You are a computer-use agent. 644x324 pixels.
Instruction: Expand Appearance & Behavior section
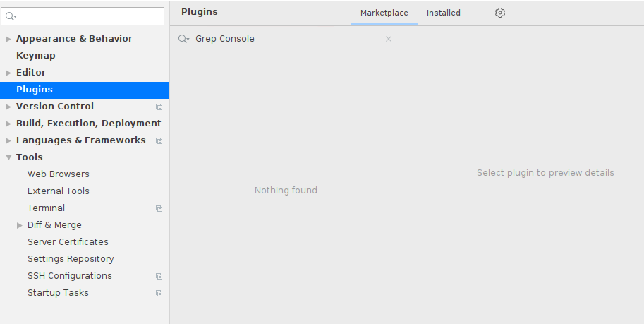8,39
